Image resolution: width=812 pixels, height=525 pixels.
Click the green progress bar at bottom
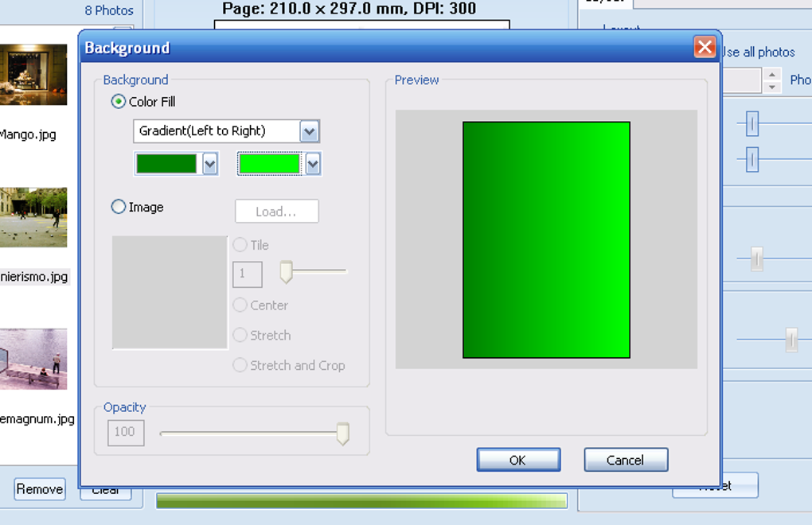[361, 500]
